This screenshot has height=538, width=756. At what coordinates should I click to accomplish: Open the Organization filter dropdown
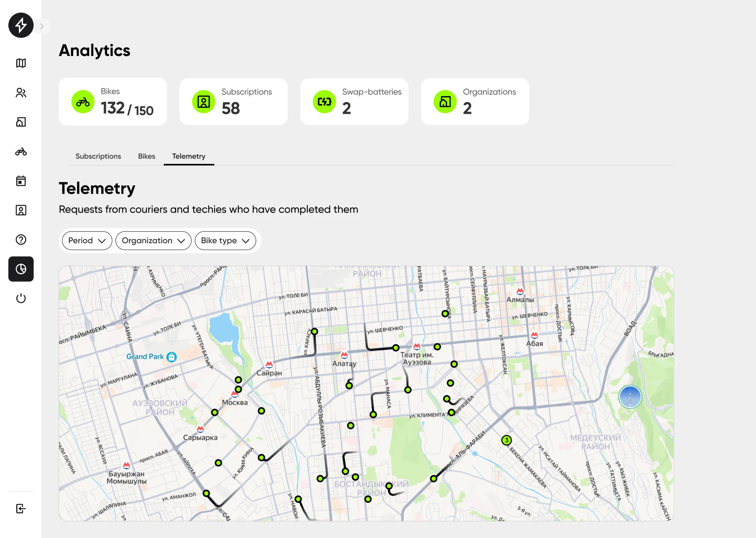pyautogui.click(x=153, y=241)
